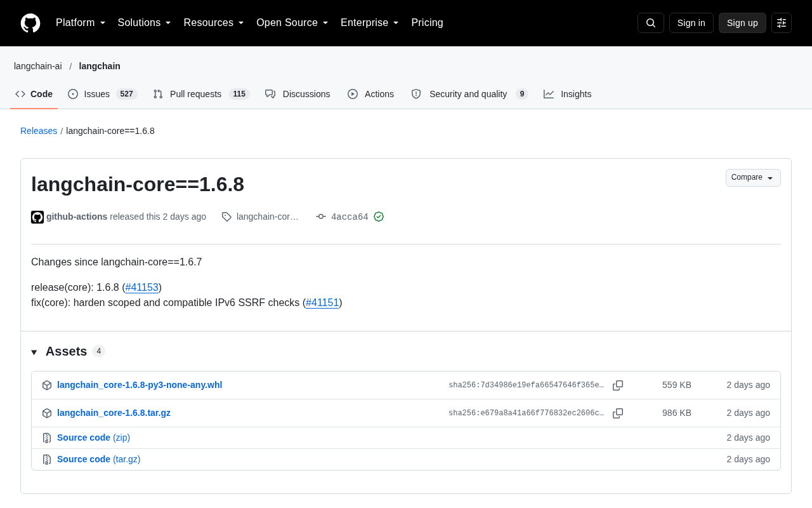Viewport: 812px width, 508px height.
Task: Click the Assets count badge 4
Action: pyautogui.click(x=98, y=351)
